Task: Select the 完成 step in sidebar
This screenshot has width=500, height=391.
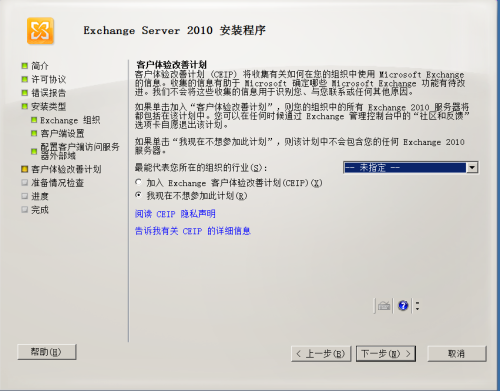Action: 35,210
